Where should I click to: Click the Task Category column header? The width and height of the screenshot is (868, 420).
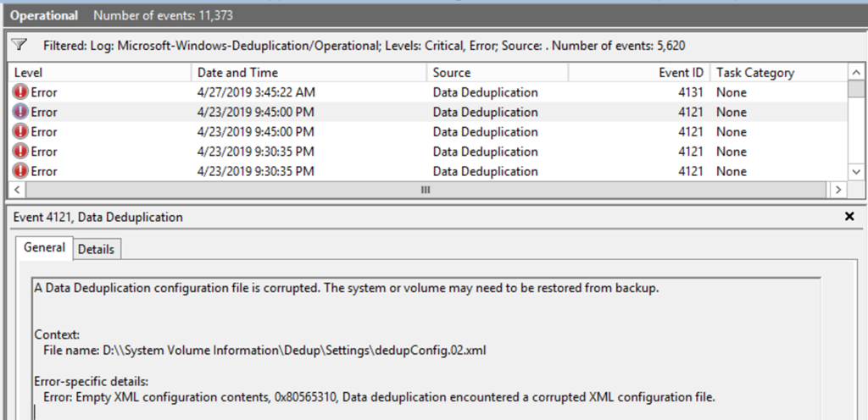(754, 73)
